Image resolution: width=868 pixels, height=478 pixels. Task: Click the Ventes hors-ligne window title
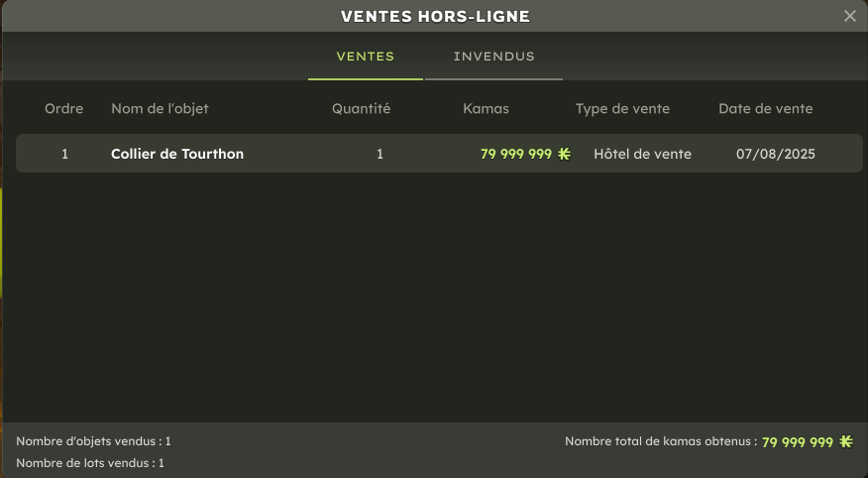coord(435,16)
